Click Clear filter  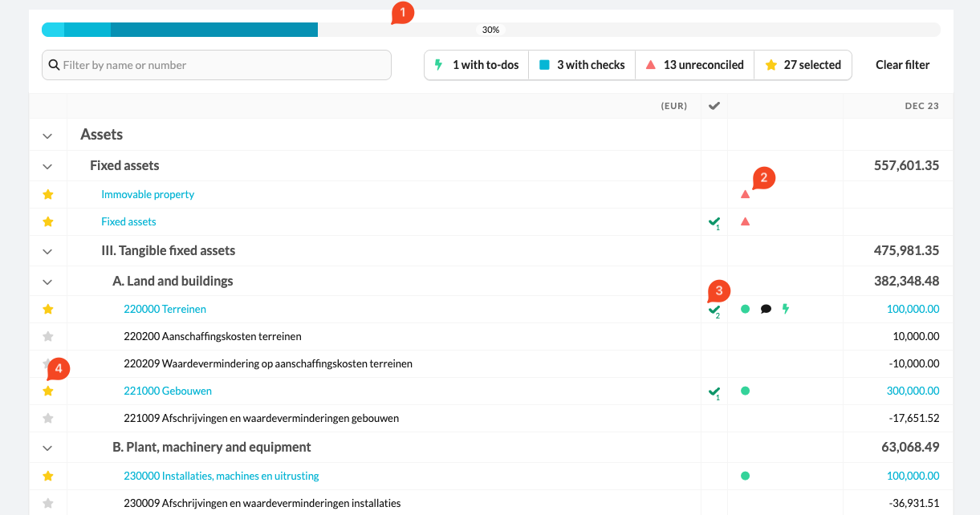[x=902, y=65]
